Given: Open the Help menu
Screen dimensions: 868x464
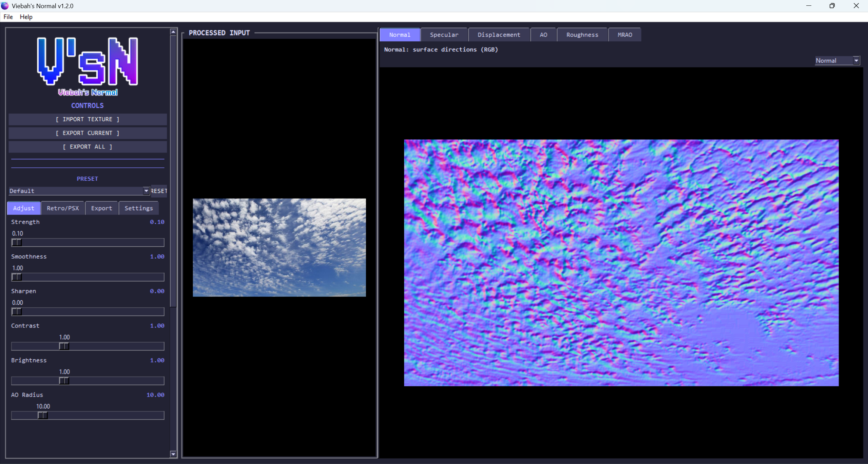Looking at the screenshot, I should pos(26,17).
